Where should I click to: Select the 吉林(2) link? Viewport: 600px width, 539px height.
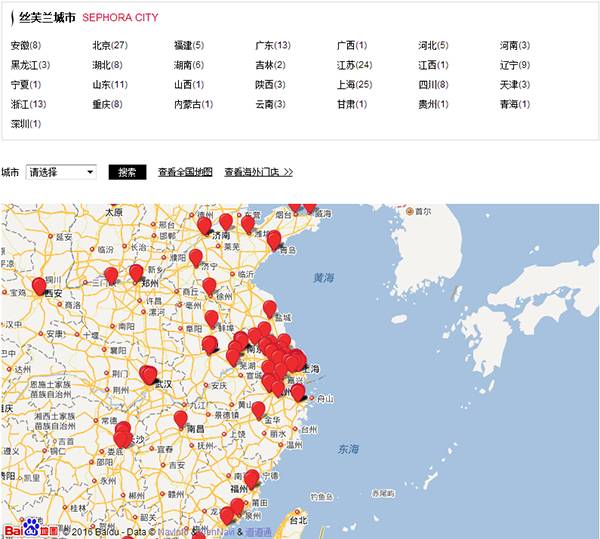(270, 65)
